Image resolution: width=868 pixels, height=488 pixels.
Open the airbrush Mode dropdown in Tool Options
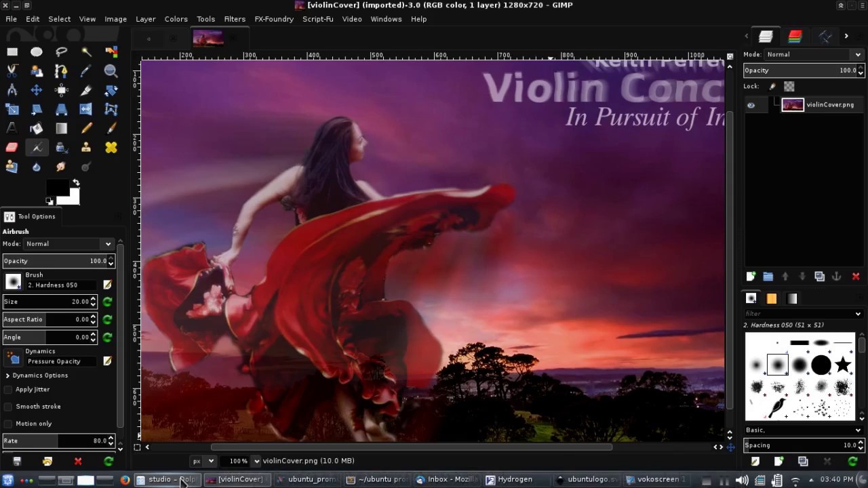pyautogui.click(x=68, y=244)
